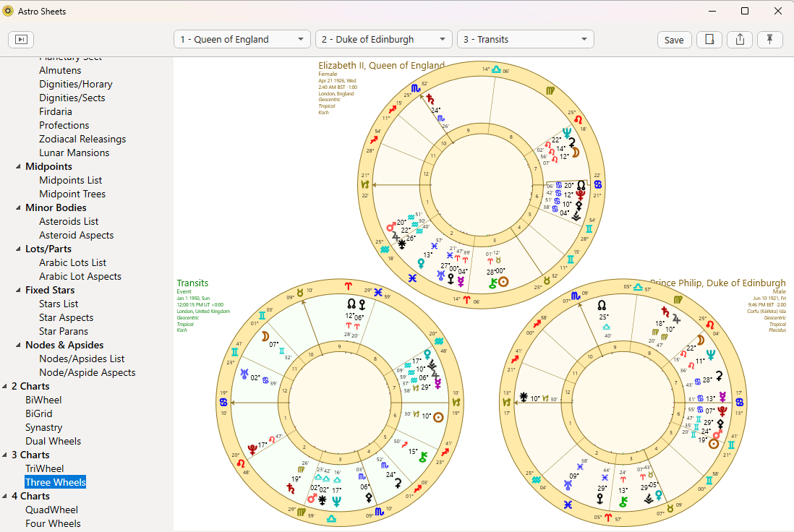The image size is (794, 532).
Task: Click the Libra sign on Queen's chart rim
Action: tap(496, 69)
